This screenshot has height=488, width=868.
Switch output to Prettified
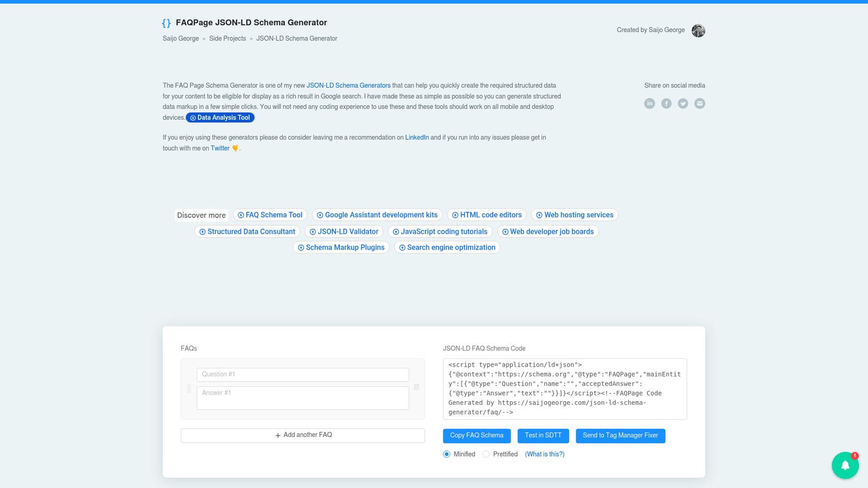click(486, 454)
